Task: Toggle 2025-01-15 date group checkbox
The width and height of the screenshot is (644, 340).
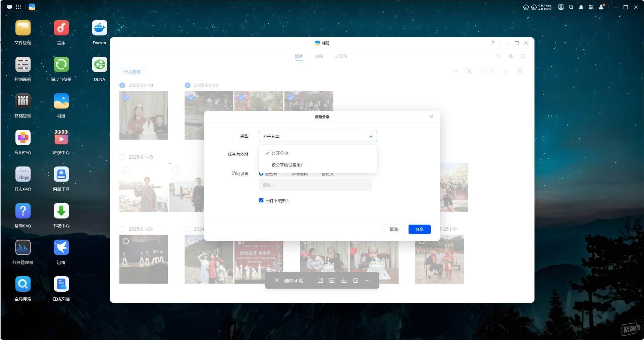Action: [x=122, y=157]
